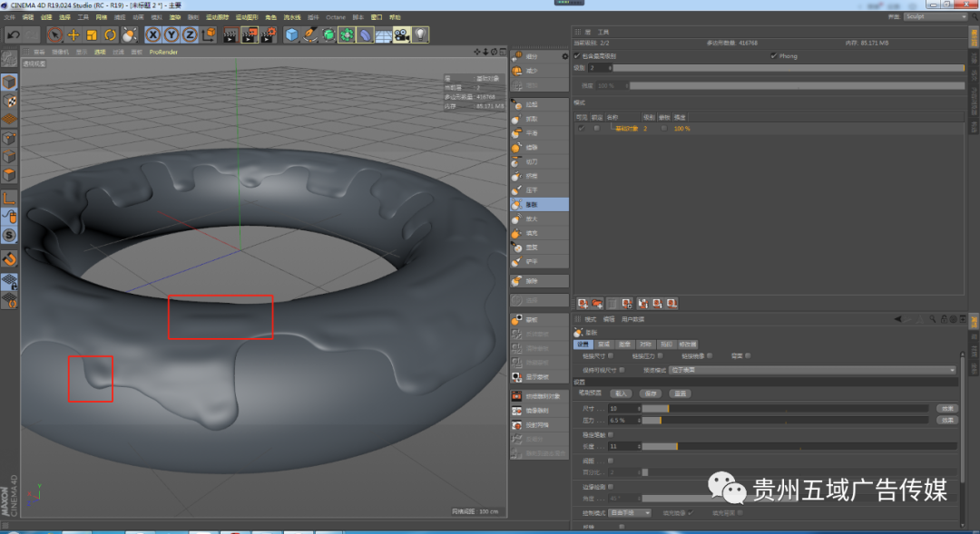Click the Project Mesh tool

[539, 424]
